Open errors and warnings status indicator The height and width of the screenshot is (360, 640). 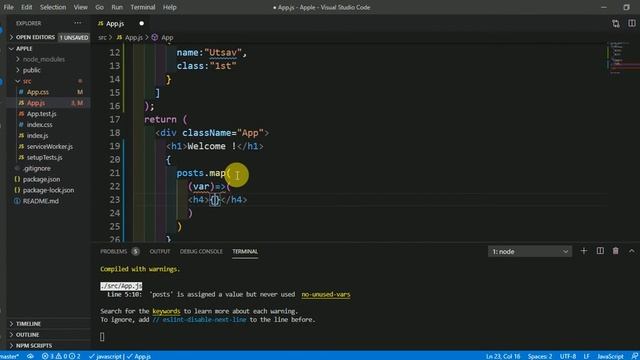point(61,356)
